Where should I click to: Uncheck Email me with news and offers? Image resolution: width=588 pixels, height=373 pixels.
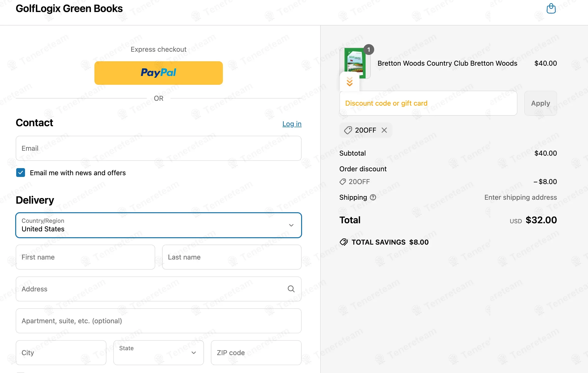[21, 173]
